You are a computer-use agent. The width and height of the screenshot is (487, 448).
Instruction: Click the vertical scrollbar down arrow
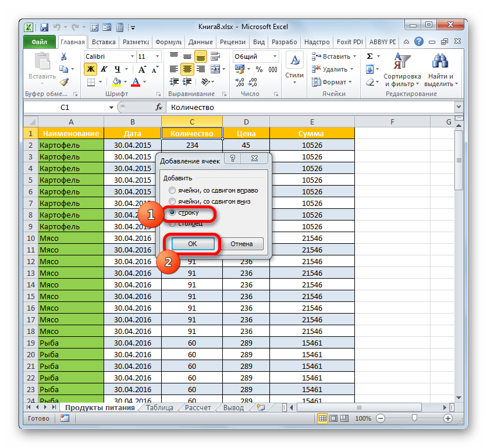click(x=458, y=398)
